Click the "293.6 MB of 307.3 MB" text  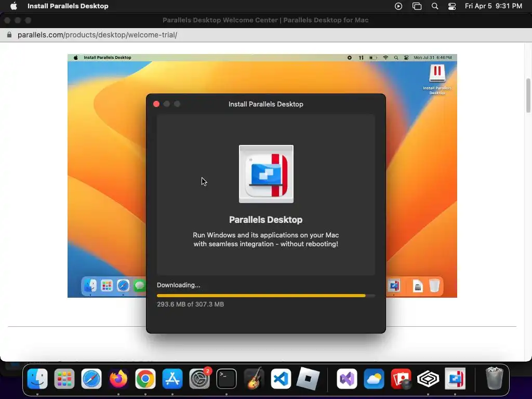coord(190,304)
